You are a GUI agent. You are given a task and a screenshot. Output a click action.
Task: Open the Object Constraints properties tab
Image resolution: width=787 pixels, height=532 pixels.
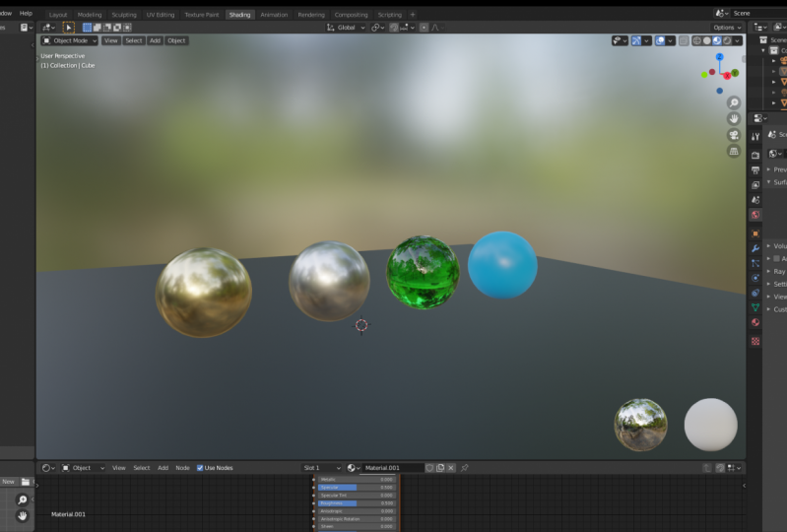coord(755,293)
